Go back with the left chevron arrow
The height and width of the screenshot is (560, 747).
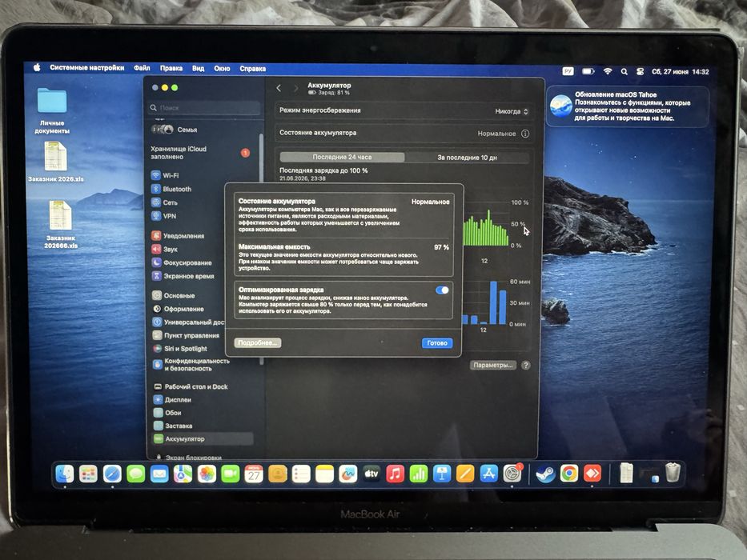pyautogui.click(x=279, y=88)
